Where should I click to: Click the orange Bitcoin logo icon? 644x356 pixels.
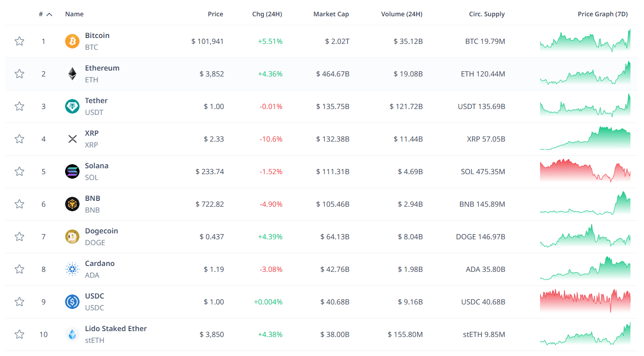[x=72, y=41]
